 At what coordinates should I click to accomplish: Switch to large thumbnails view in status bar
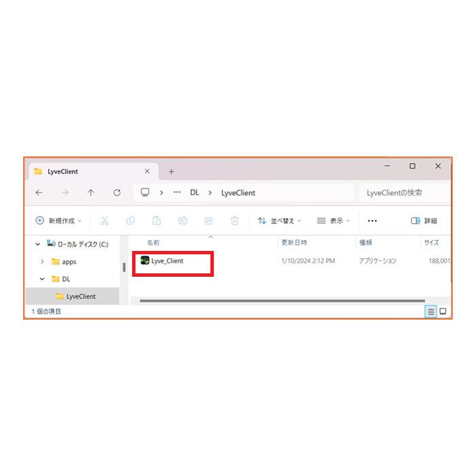pyautogui.click(x=443, y=311)
